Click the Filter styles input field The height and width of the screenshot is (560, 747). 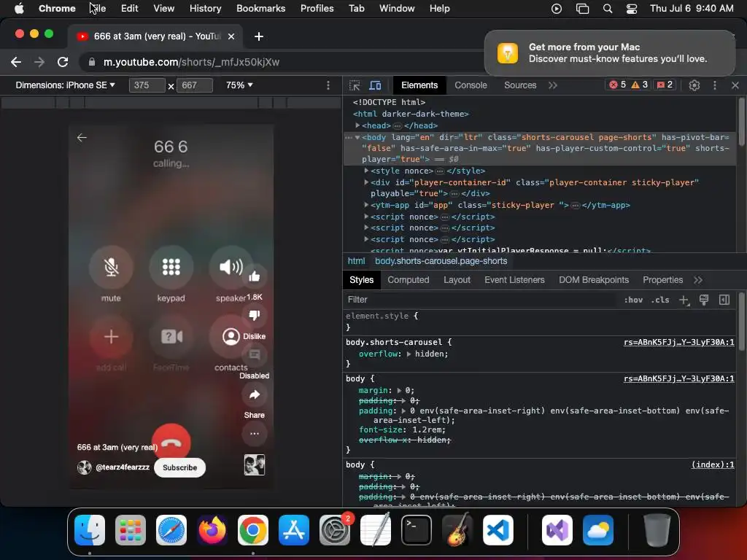481,300
